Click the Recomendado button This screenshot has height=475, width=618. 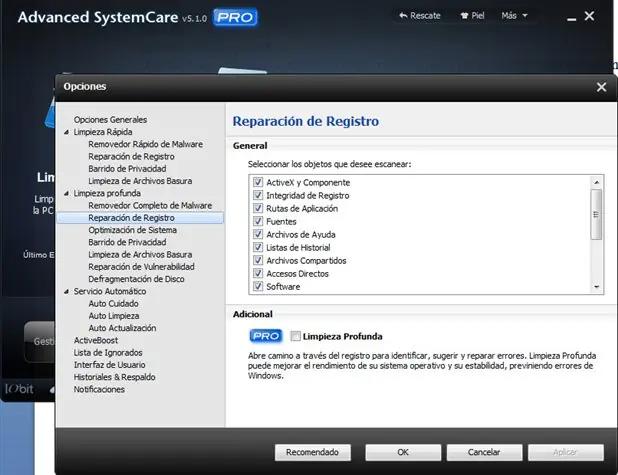pos(313,452)
